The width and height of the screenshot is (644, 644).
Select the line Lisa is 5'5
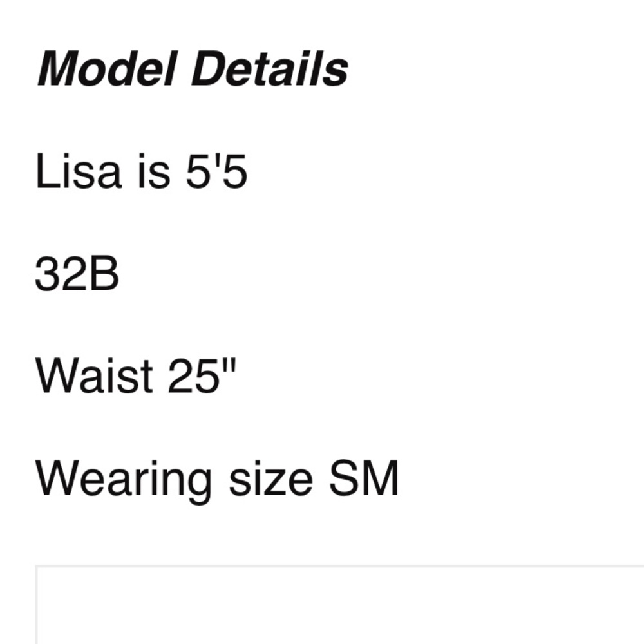pos(141,171)
